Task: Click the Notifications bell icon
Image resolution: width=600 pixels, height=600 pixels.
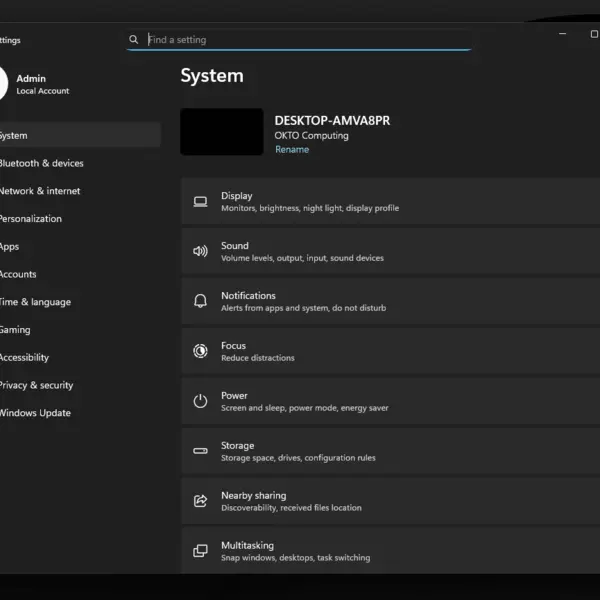Action: (200, 301)
